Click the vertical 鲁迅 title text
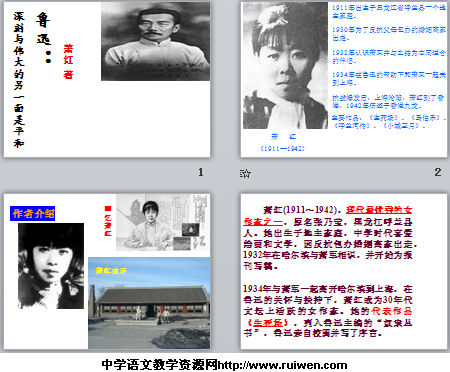The height and width of the screenshot is (372, 450). 43,28
